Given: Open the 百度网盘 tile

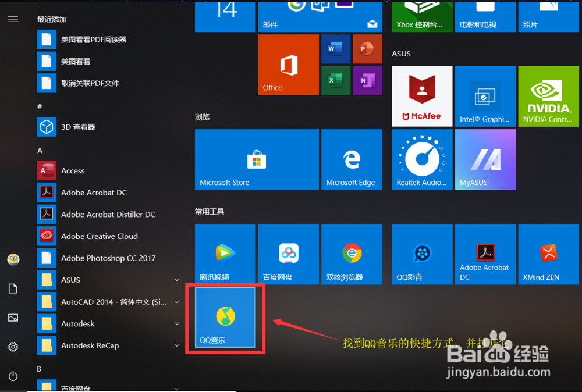Looking at the screenshot, I should [x=289, y=254].
